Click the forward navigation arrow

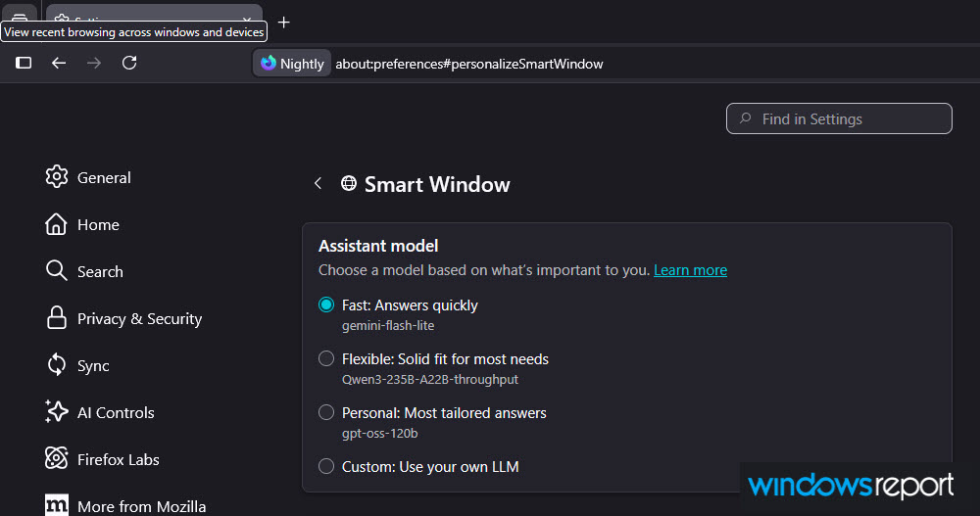point(94,63)
